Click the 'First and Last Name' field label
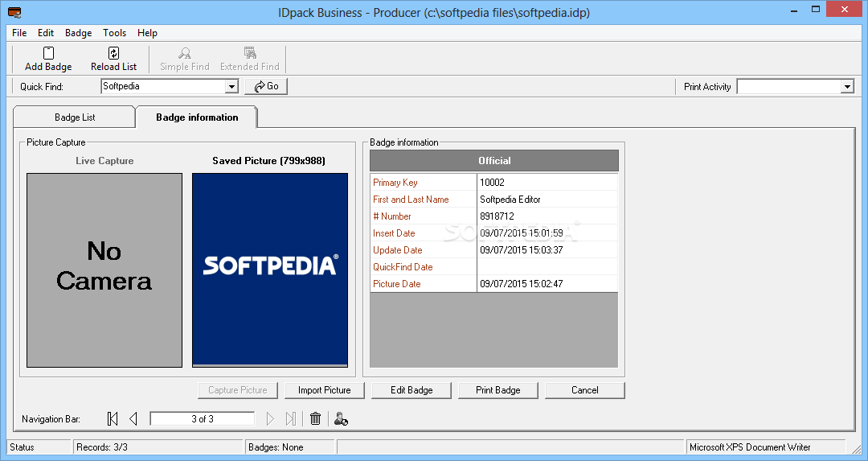868x461 pixels. pyautogui.click(x=411, y=200)
